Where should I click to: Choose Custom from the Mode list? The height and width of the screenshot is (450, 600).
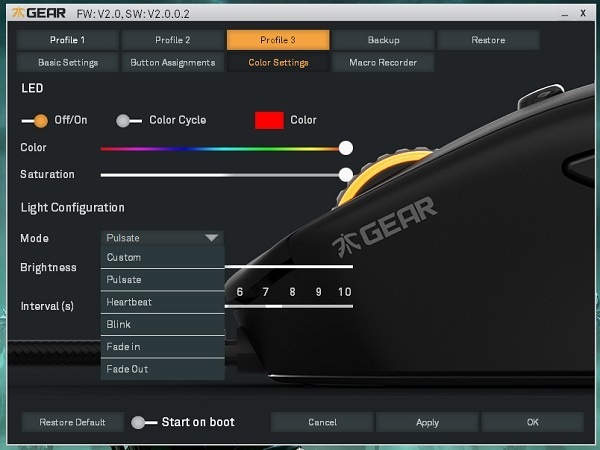[163, 257]
